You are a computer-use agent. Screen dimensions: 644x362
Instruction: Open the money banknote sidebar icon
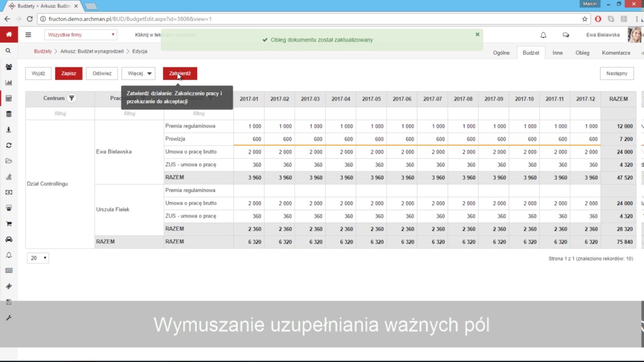click(x=9, y=192)
